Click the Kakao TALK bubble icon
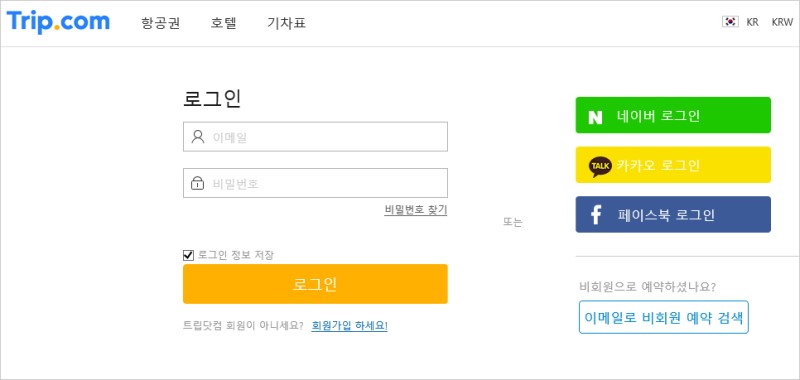This screenshot has width=800, height=380. pos(600,166)
